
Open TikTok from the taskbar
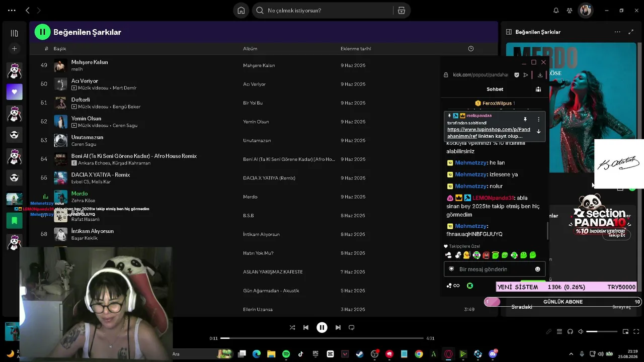coord(300,354)
